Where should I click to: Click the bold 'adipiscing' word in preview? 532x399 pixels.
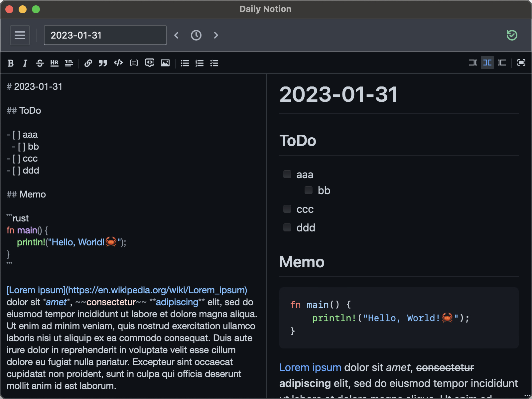[305, 383]
